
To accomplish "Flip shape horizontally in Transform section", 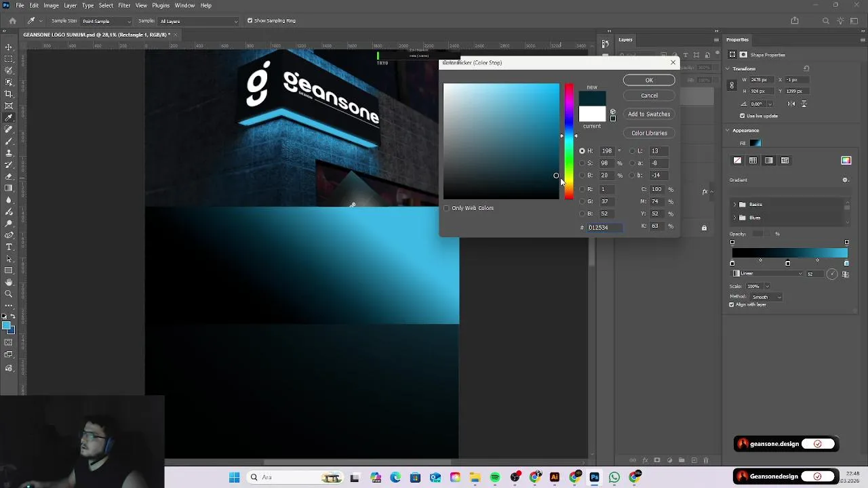I will pos(791,104).
